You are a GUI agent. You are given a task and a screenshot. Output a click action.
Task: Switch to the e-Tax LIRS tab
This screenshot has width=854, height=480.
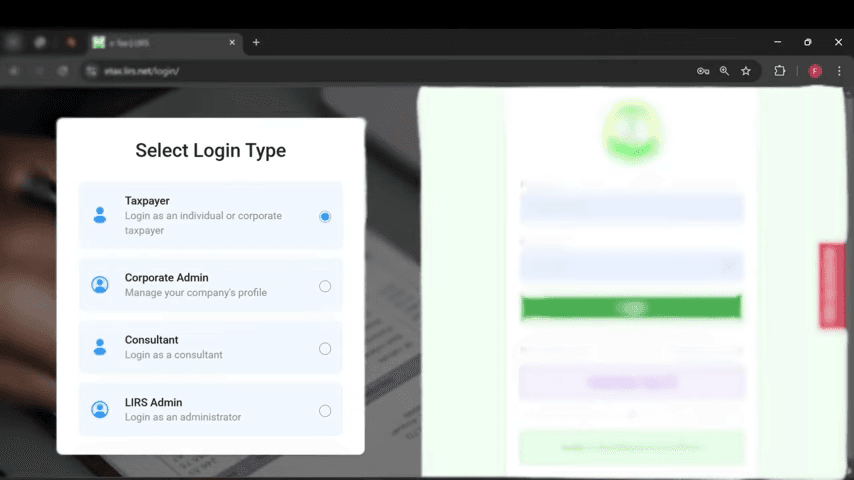point(160,43)
